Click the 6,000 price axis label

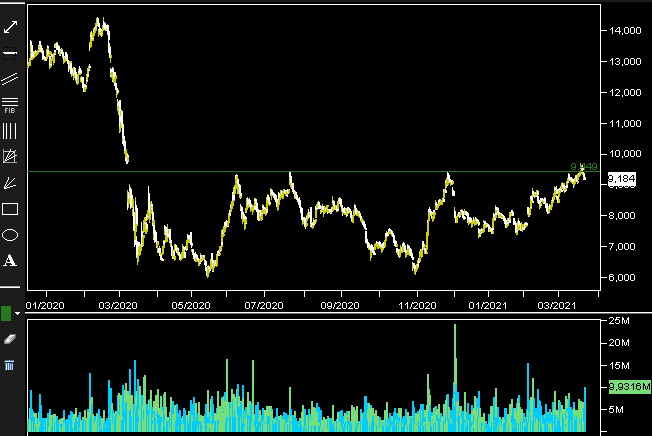click(x=622, y=278)
